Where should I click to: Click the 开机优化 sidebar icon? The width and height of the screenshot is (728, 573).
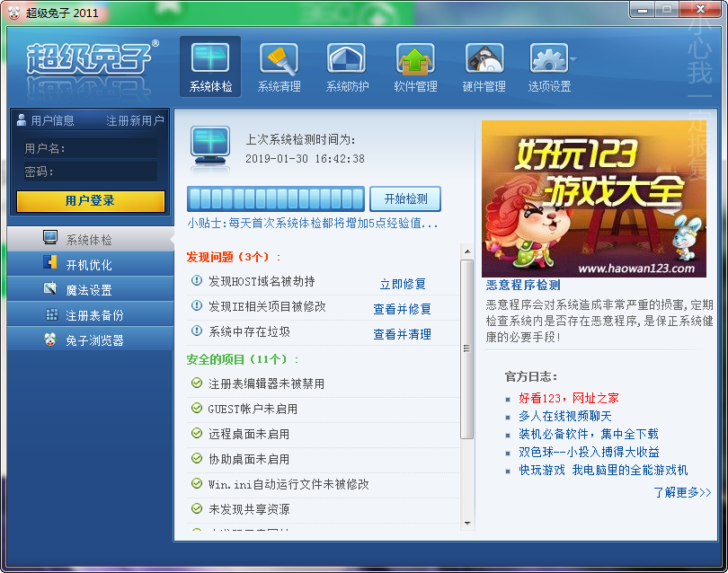(x=50, y=262)
